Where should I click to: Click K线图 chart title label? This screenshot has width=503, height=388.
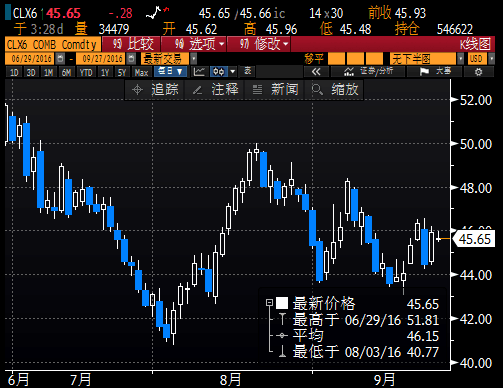[475, 44]
